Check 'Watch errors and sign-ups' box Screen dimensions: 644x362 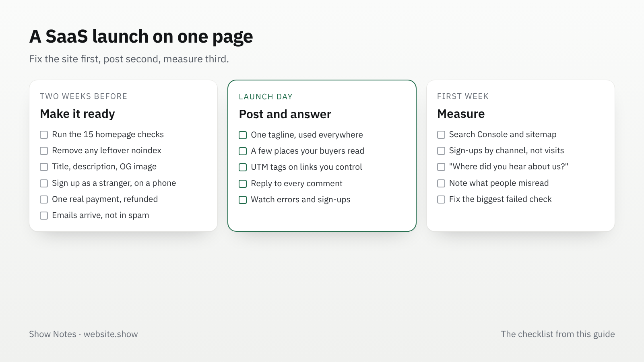243,200
